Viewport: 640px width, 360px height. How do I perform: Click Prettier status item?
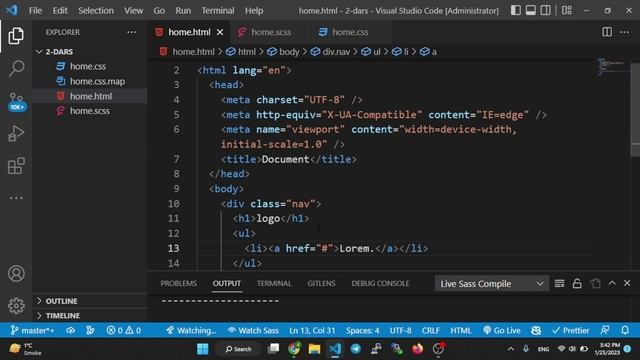(x=571, y=330)
